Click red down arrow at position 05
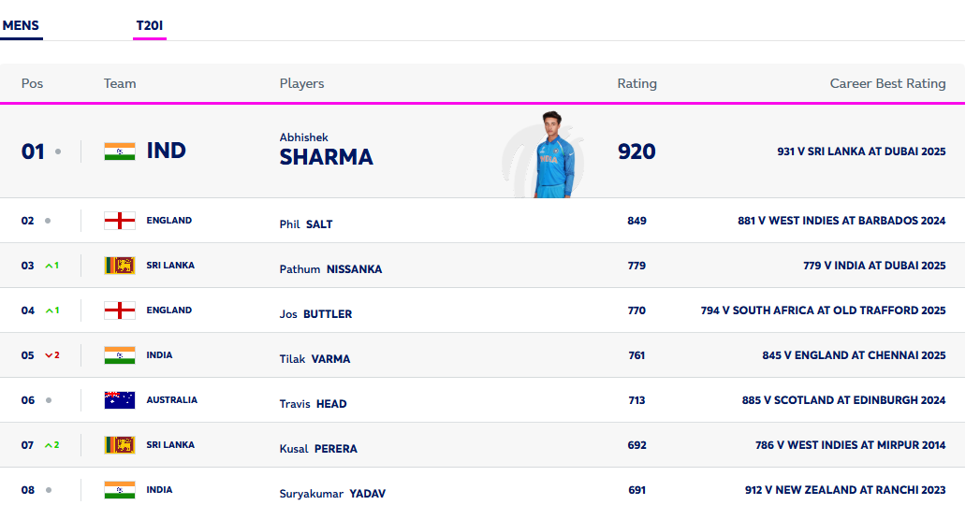Viewport: 980px width, 505px height. coord(50,355)
